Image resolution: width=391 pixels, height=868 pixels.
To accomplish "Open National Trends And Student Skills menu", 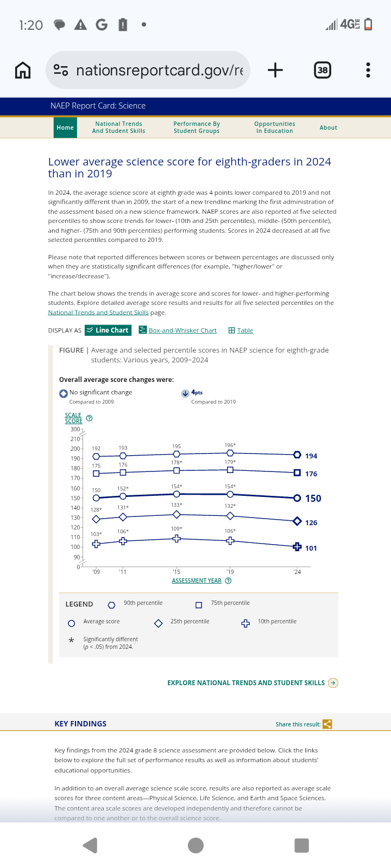I will 118,127.
